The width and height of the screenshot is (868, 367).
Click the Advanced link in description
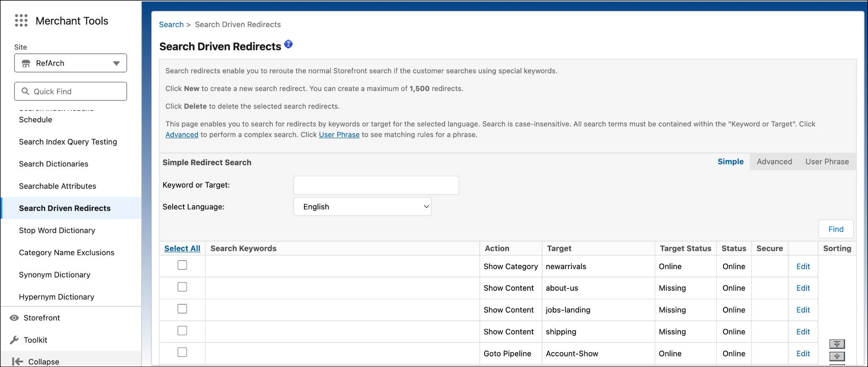(x=182, y=135)
